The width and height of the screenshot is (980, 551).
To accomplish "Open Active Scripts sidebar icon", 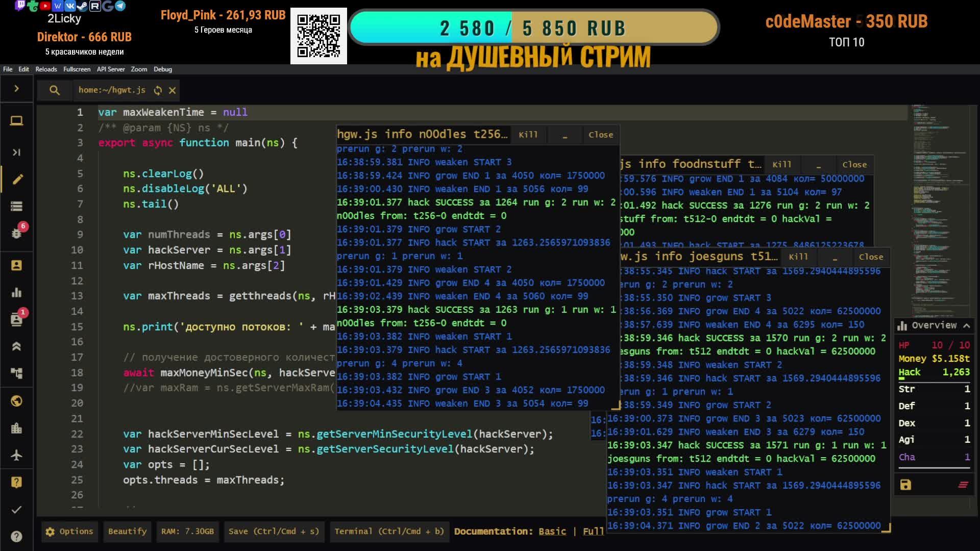I will [x=16, y=206].
